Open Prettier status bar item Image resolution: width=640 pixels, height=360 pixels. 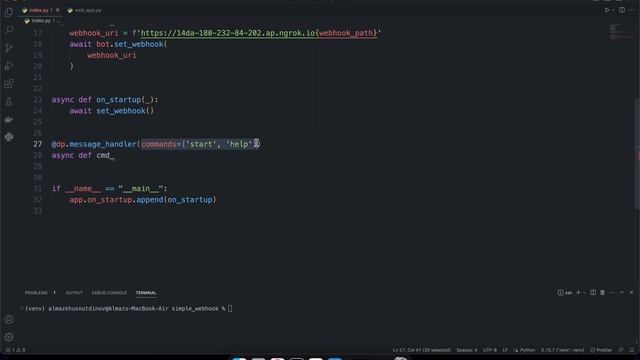pos(601,350)
